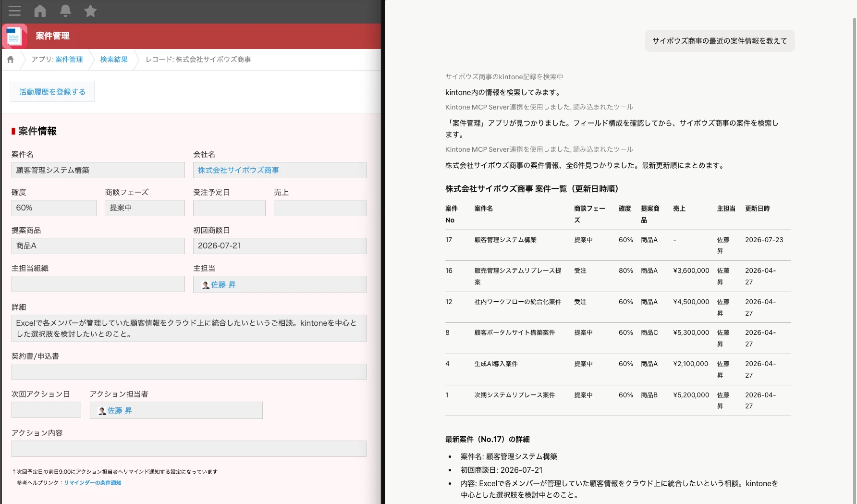Click the empty 売上 field
The width and height of the screenshot is (857, 504).
(320, 208)
